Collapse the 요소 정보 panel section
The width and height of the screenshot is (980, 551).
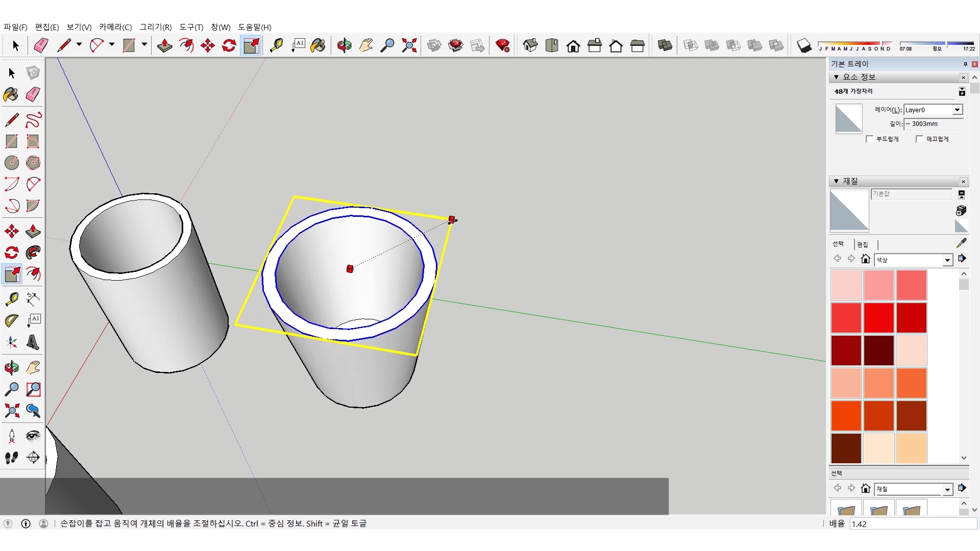tap(836, 77)
